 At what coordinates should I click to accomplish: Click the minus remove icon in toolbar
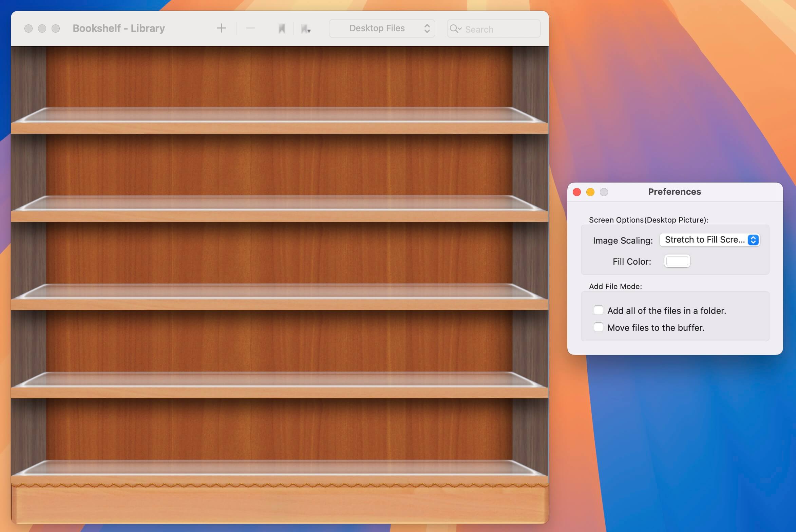[x=250, y=28]
